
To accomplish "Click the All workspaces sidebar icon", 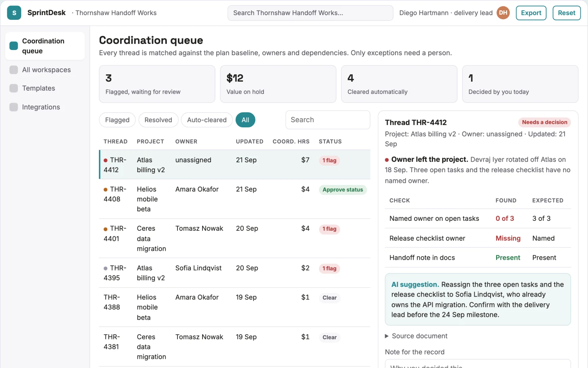I will [x=14, y=70].
